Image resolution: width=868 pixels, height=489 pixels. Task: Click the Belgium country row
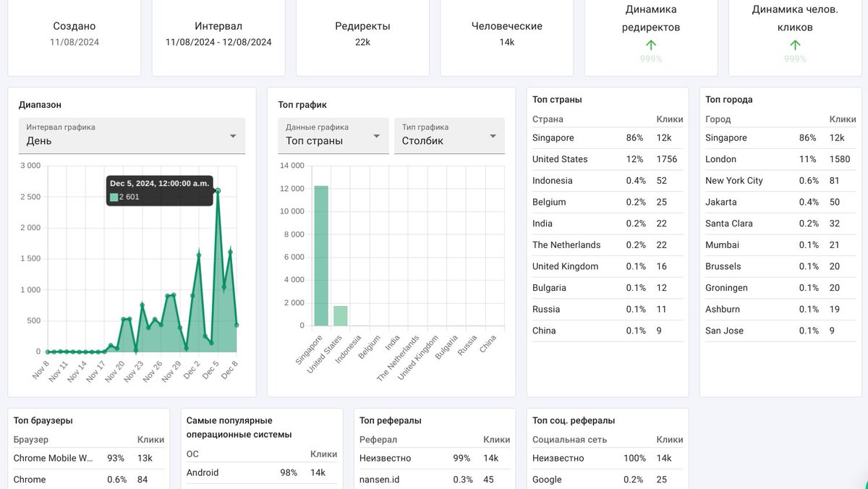click(x=608, y=202)
